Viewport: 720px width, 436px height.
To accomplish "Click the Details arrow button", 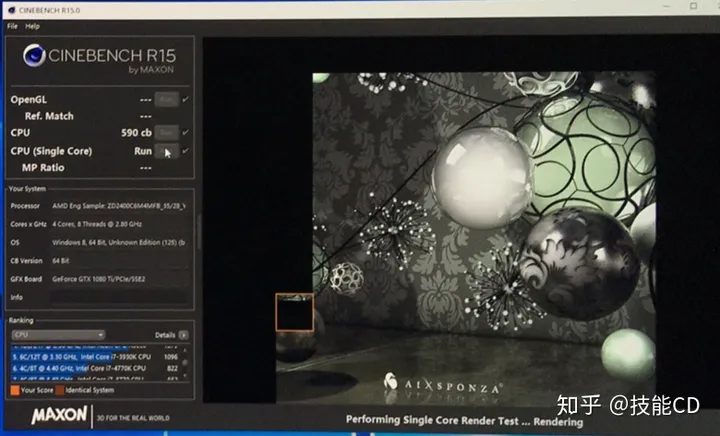I will pyautogui.click(x=183, y=335).
